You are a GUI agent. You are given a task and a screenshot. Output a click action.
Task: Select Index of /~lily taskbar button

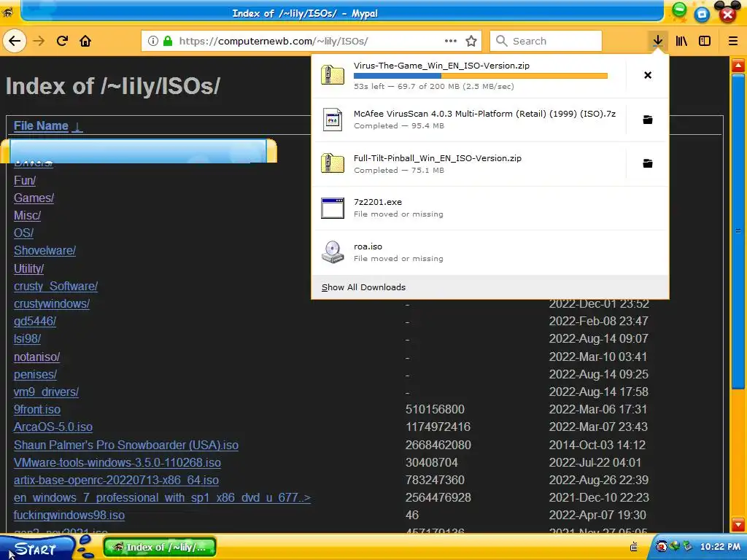[x=160, y=548]
